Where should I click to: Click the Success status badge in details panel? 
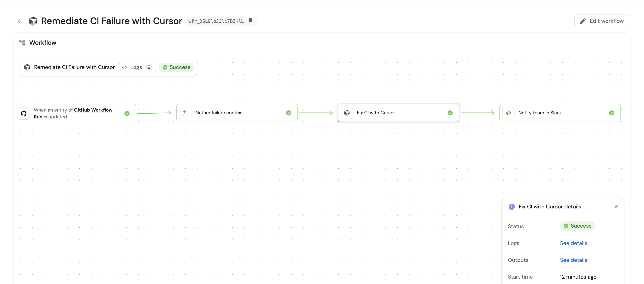[577, 226]
